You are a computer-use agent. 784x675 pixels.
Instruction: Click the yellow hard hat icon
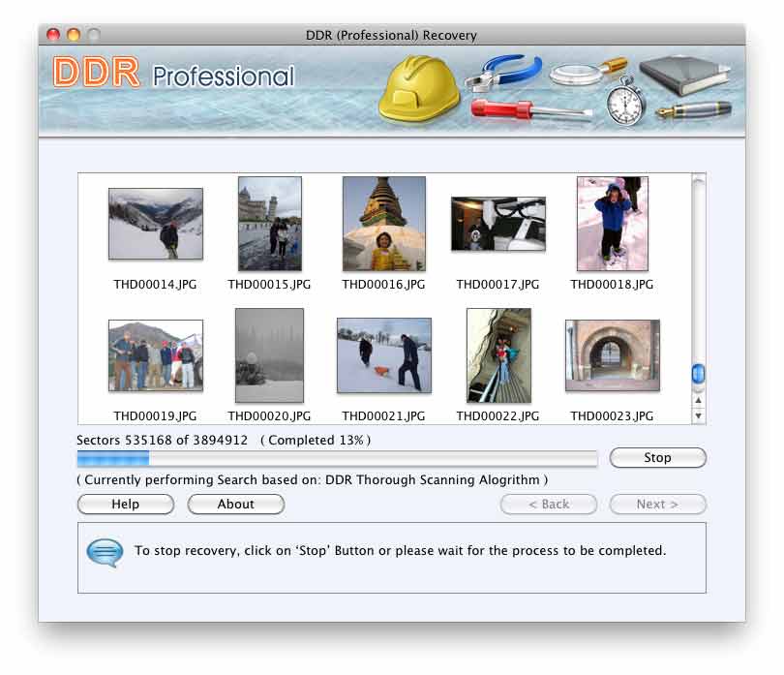pos(419,89)
